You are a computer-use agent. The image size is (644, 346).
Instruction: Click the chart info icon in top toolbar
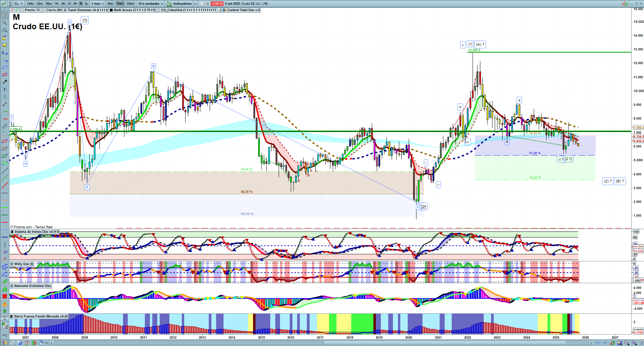click(202, 4)
